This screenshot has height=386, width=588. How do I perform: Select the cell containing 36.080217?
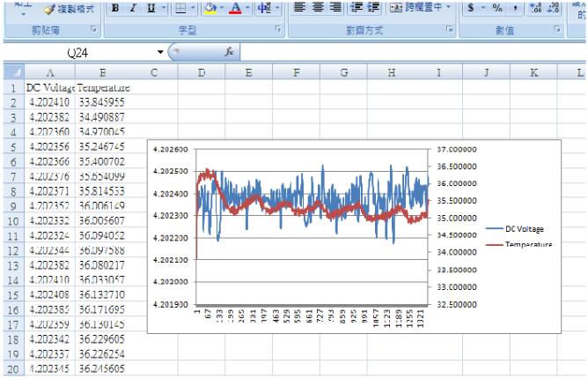102,265
